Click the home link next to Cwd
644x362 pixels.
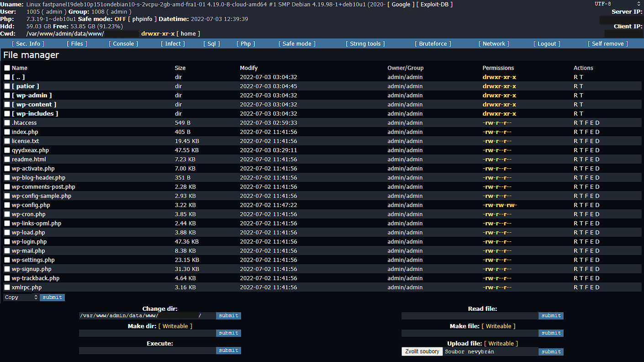188,34
